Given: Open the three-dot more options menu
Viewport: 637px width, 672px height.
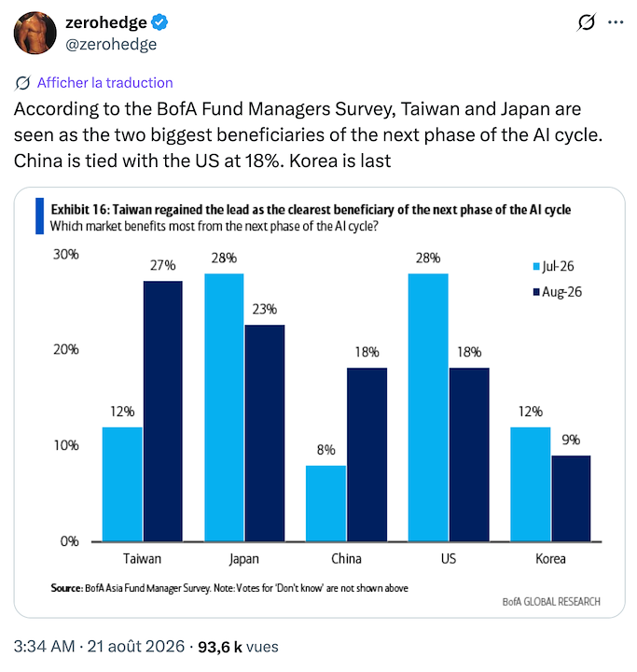Looking at the screenshot, I should [616, 21].
